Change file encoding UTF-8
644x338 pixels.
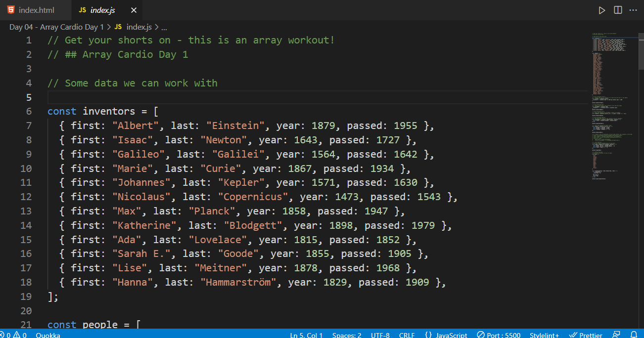coord(380,335)
